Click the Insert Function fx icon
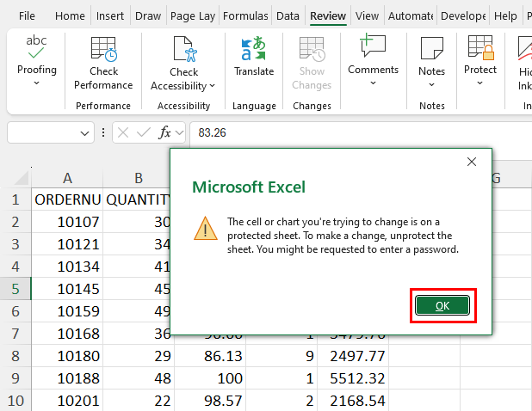Screen dimensions: 532x411 [164, 132]
